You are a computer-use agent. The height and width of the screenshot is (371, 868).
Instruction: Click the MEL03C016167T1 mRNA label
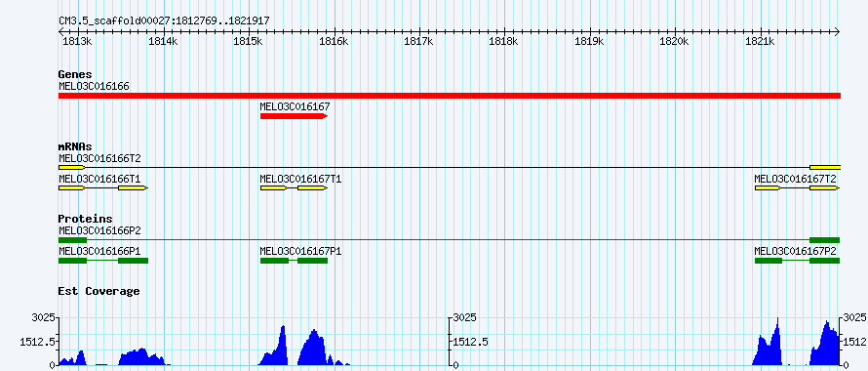[300, 179]
